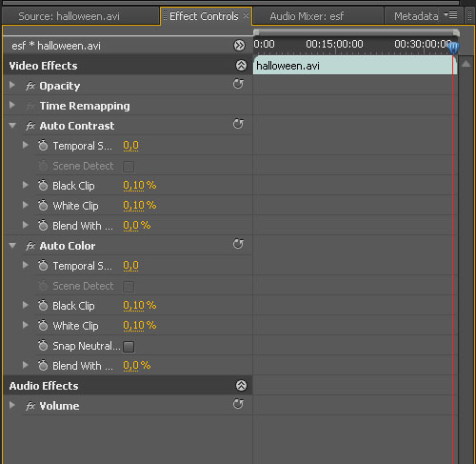Viewport: 476px width, 464px height.
Task: Toggle the Opacity effect fx icon
Action: coord(30,86)
